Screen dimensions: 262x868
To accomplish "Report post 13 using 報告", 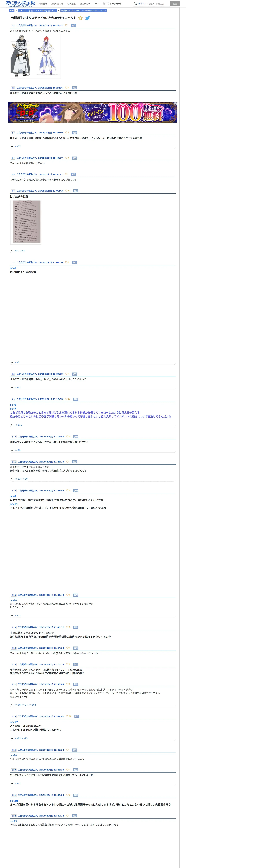I will tap(76, 595).
